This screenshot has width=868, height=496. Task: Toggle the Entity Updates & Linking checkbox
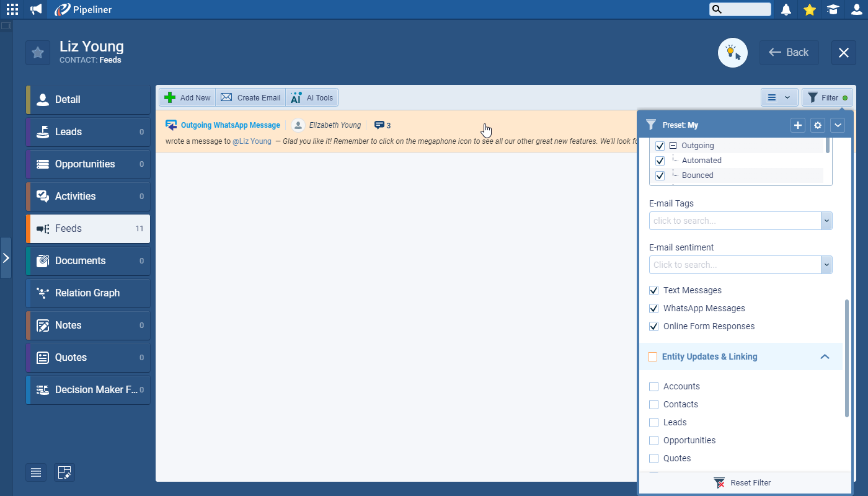652,356
